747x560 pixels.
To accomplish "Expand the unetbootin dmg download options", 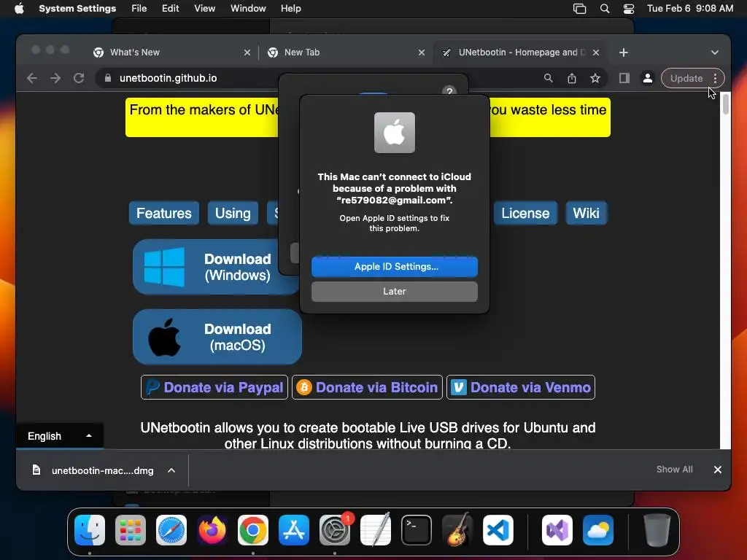I will [x=171, y=470].
